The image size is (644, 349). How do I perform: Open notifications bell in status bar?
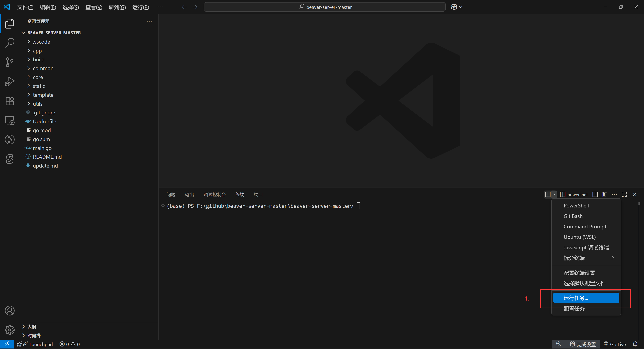pyautogui.click(x=635, y=344)
